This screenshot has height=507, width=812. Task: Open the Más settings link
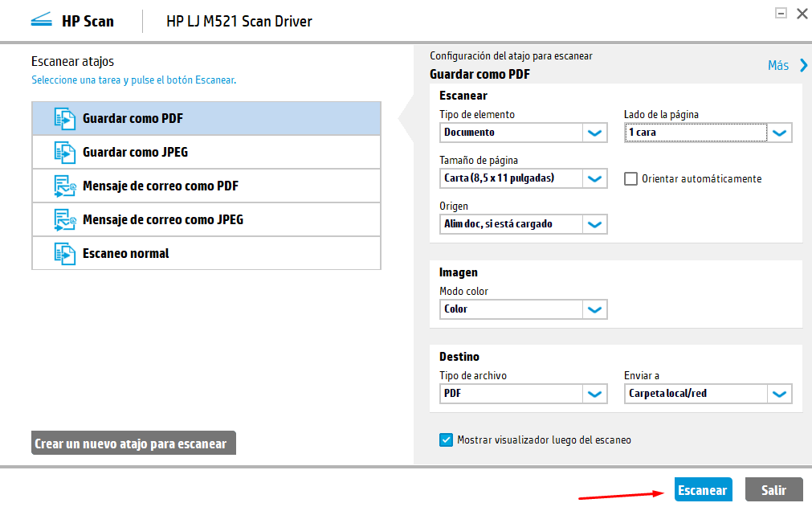pyautogui.click(x=778, y=65)
